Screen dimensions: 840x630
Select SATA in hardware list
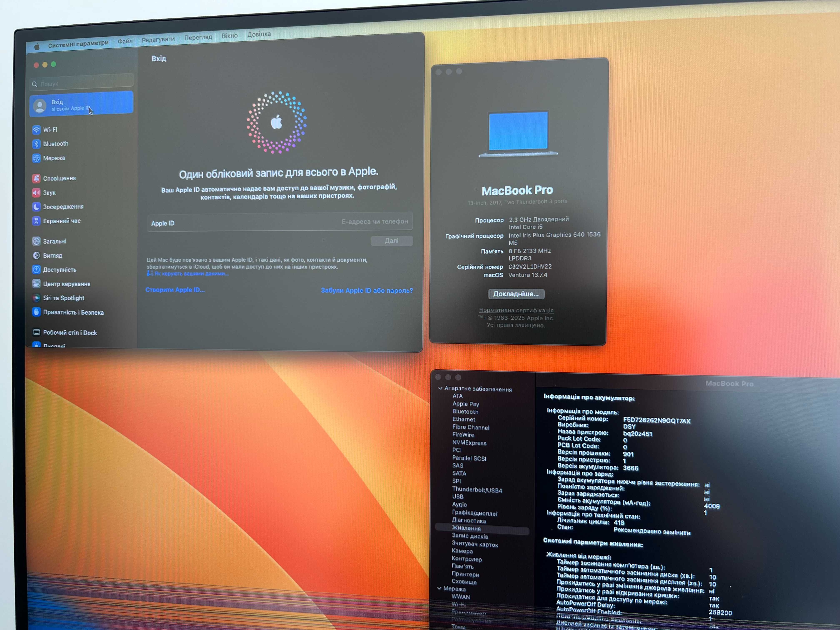459,474
